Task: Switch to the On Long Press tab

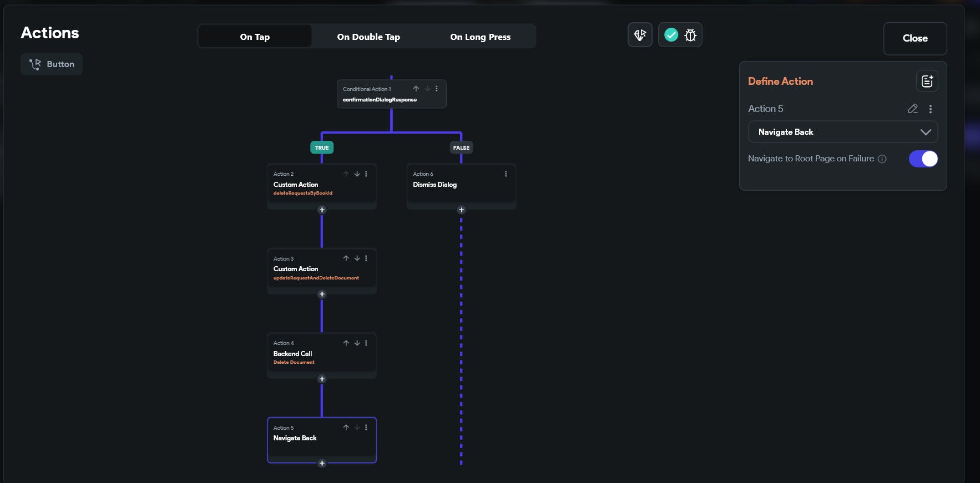Action: tap(480, 37)
